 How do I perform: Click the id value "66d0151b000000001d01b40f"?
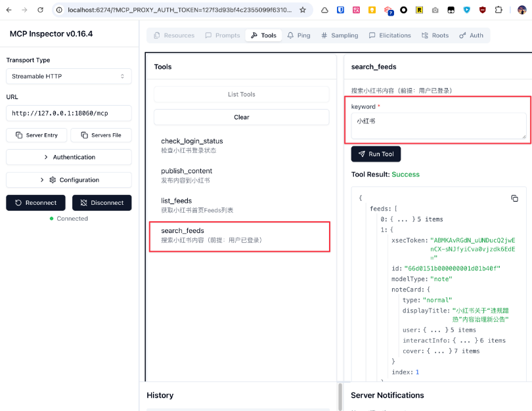point(453,269)
